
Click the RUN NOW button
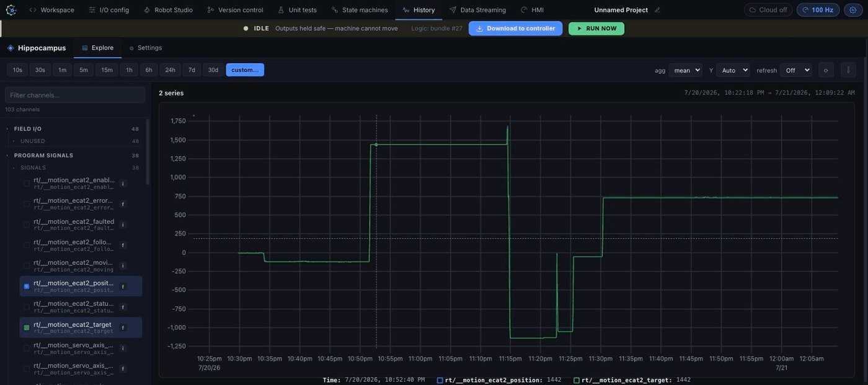click(x=596, y=29)
